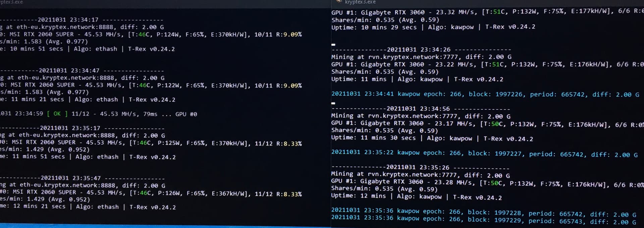
Task: Click the RTX 2060 SUPER line showing P:124W
Action: coord(151,34)
